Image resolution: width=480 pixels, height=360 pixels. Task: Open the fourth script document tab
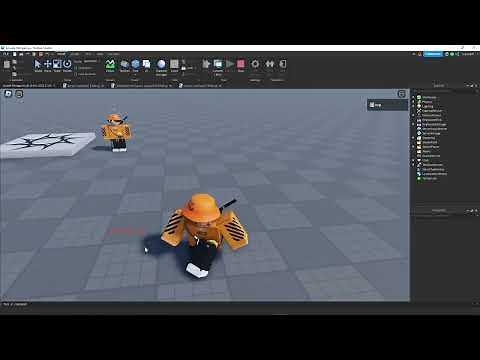200,86
